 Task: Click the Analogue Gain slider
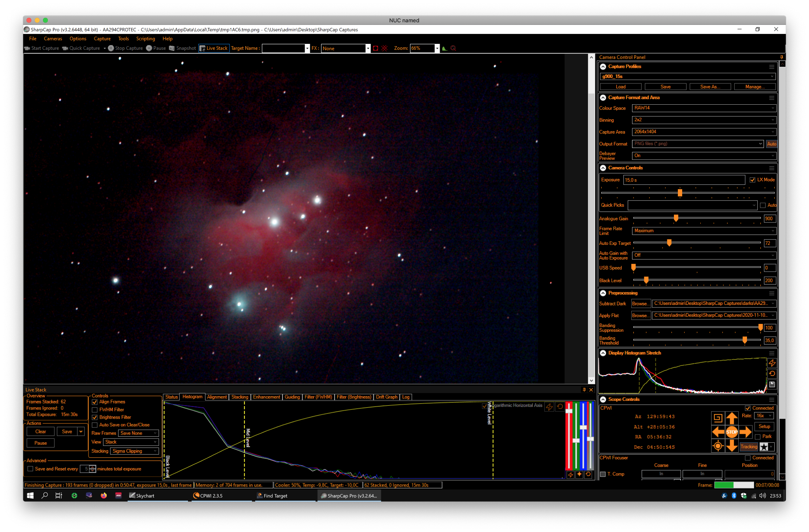click(x=697, y=218)
